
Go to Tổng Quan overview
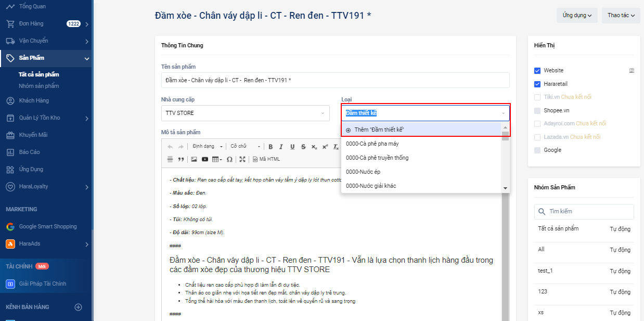point(32,6)
